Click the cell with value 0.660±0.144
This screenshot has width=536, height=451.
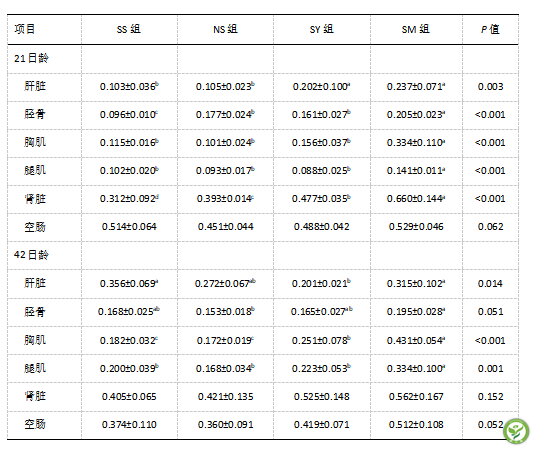pyautogui.click(x=416, y=198)
